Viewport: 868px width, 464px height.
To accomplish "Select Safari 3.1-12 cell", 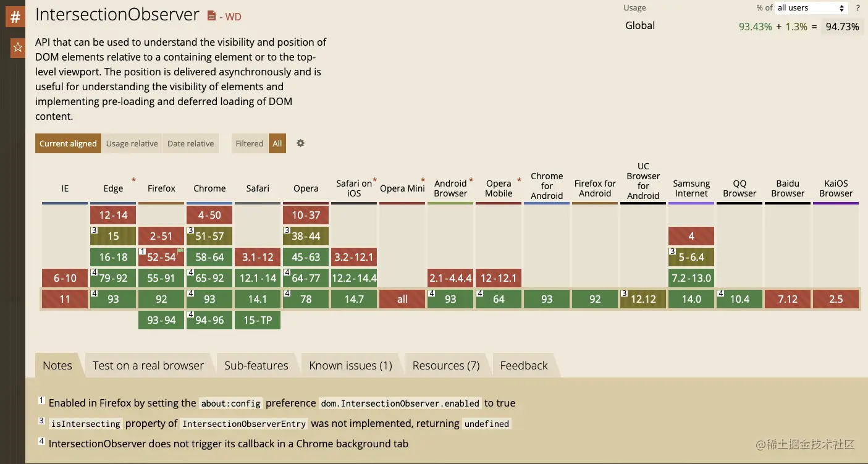I will point(258,257).
